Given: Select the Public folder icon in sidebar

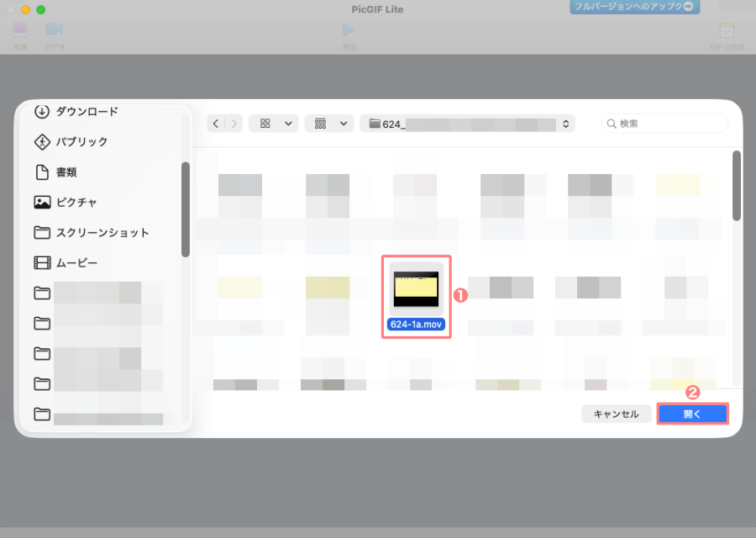Looking at the screenshot, I should (x=42, y=142).
